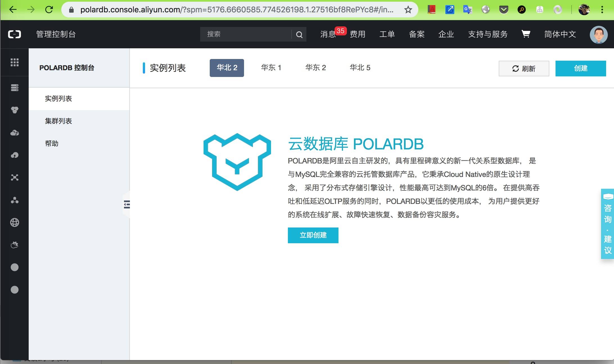614x364 pixels.
Task: Open the 备案 menu
Action: [x=417, y=34]
